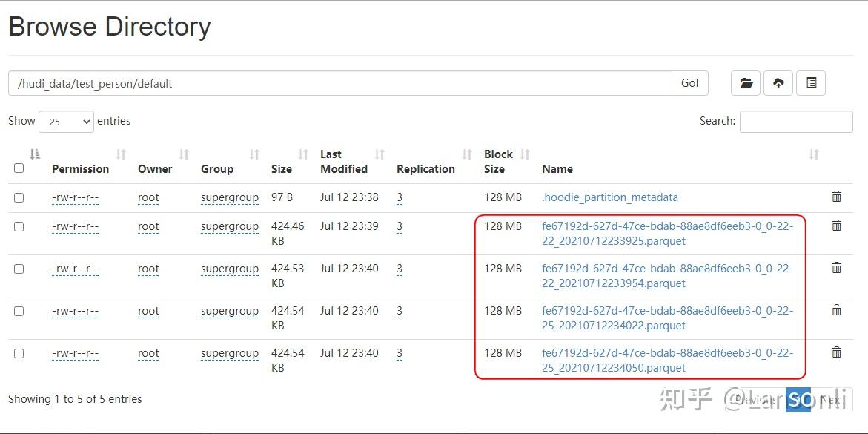The image size is (868, 434).
Task: Click the Browse Directory heading
Action: pos(110,27)
